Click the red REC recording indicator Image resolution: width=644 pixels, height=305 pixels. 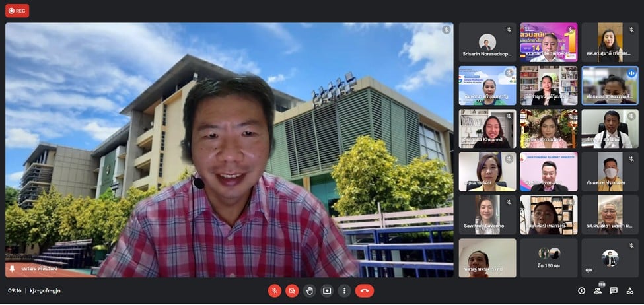pos(17,11)
